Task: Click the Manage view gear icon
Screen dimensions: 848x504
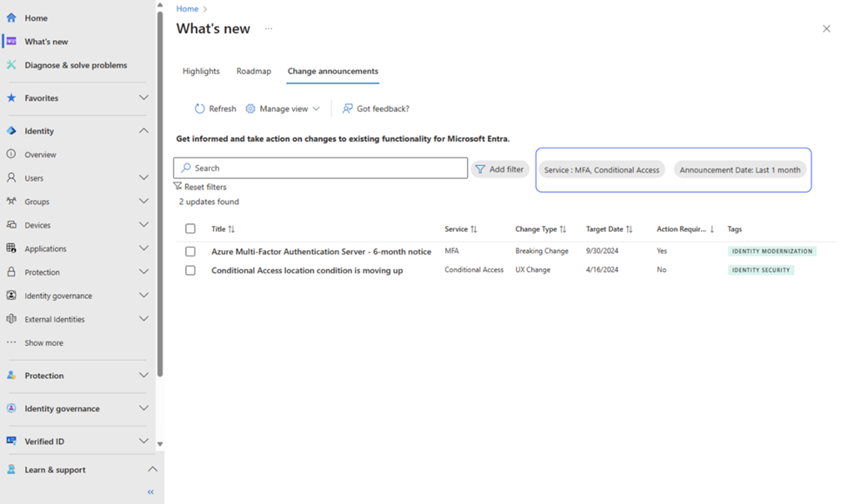Action: [250, 109]
